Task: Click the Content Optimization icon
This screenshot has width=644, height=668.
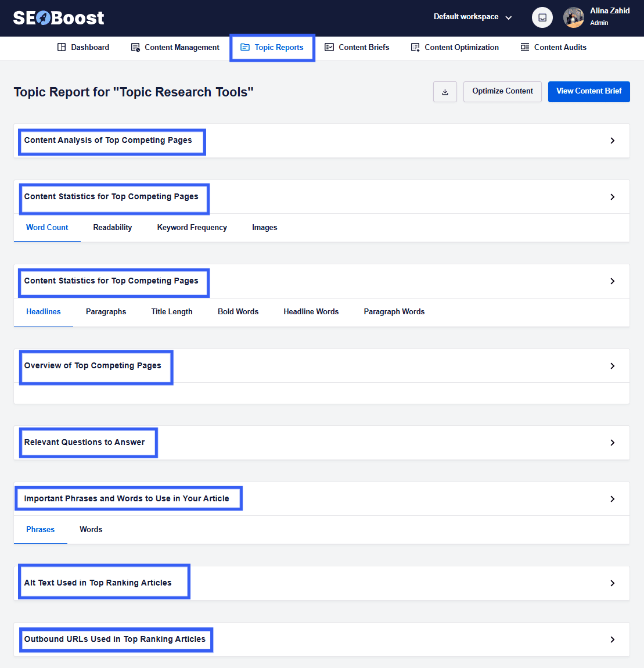Action: click(415, 47)
